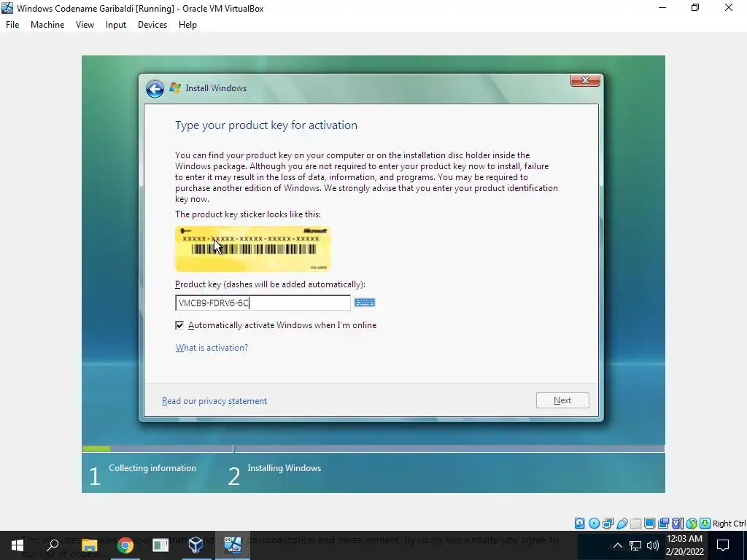Viewport: 747px width, 560px height.
Task: Open the What is activation? link
Action: point(212,348)
